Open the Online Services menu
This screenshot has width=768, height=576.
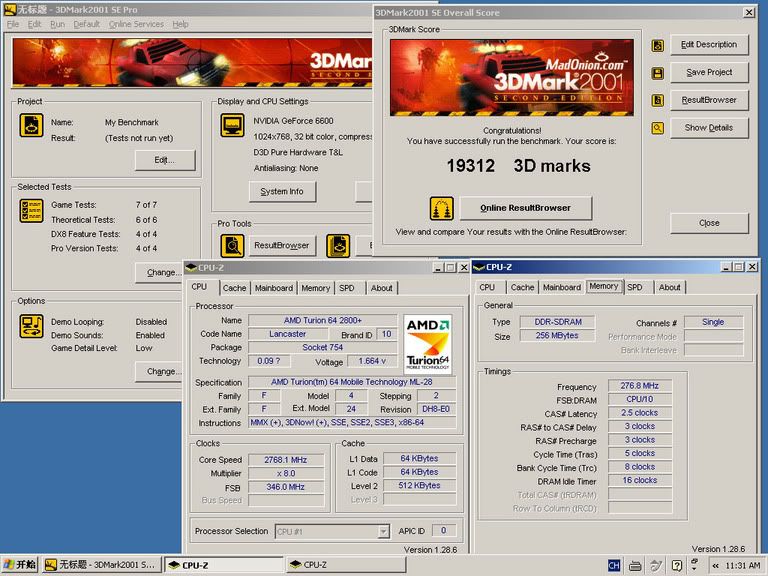coord(136,24)
